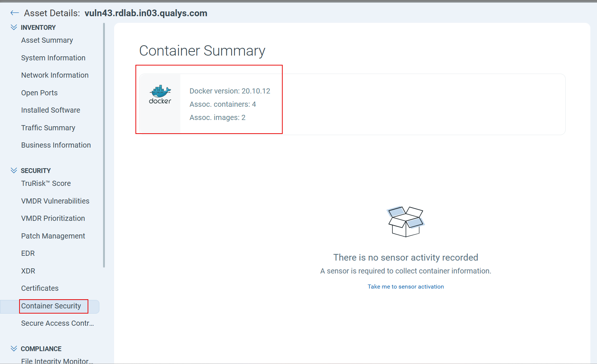The height and width of the screenshot is (364, 597).
Task: View Installed Software list
Action: click(x=51, y=110)
